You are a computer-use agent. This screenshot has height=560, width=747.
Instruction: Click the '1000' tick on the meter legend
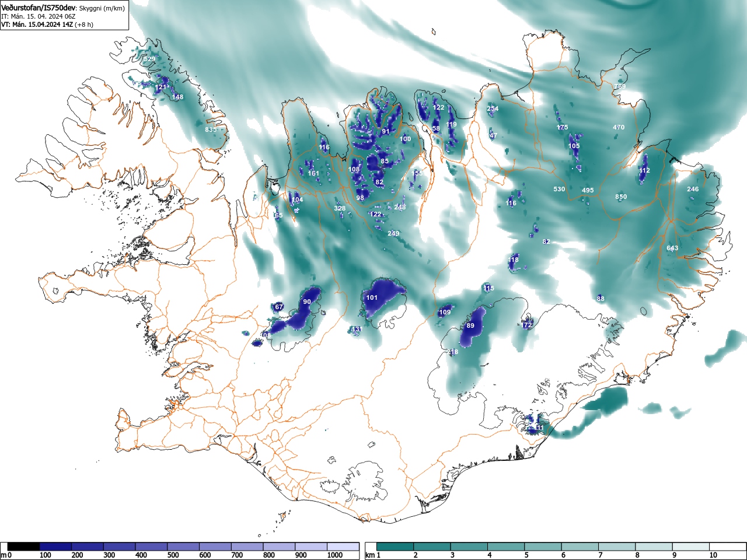[335, 555]
